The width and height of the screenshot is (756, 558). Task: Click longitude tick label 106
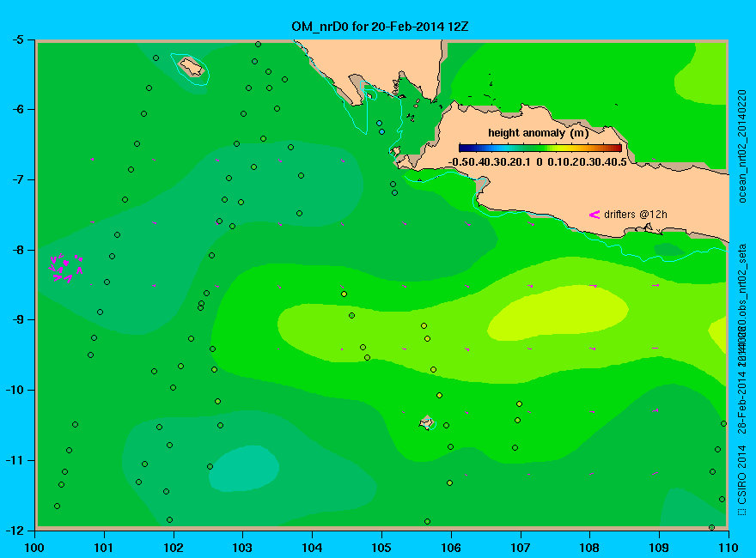pos(451,548)
